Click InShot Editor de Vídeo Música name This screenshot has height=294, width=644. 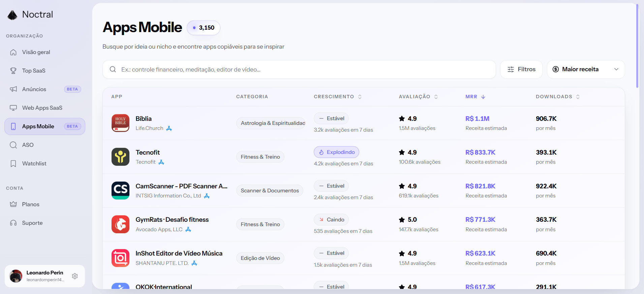(x=179, y=253)
